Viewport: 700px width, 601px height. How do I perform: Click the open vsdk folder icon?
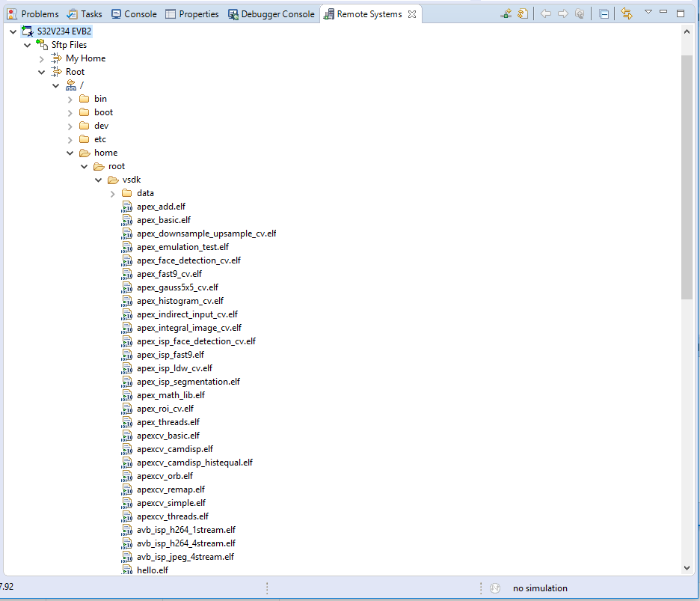(x=114, y=180)
